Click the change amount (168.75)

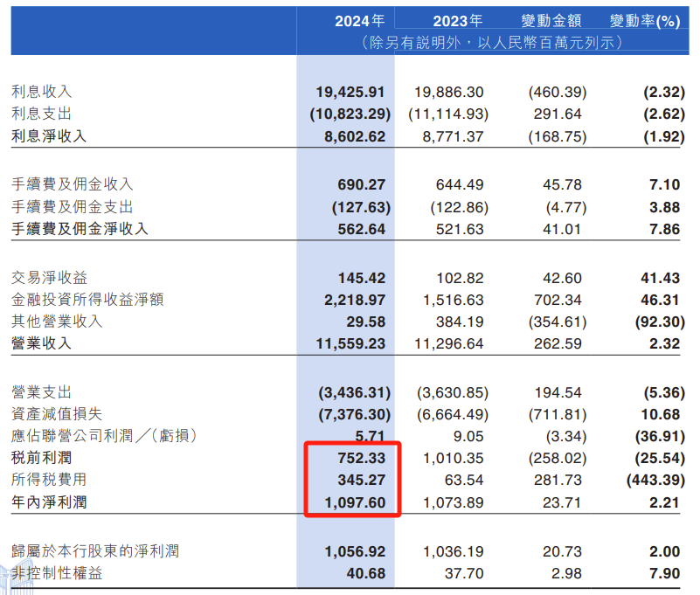pyautogui.click(x=558, y=136)
